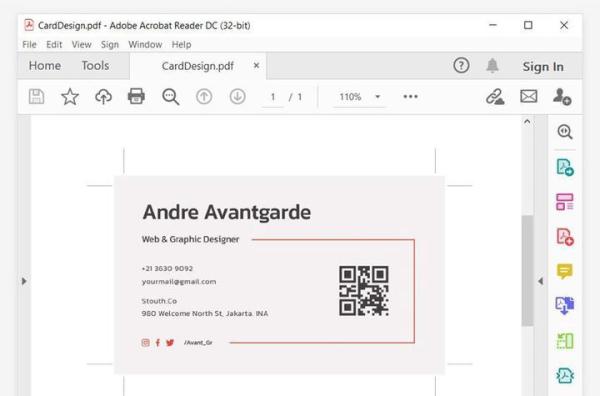600x396 pixels.
Task: Star this file with the bookmark icon
Action: (x=70, y=96)
